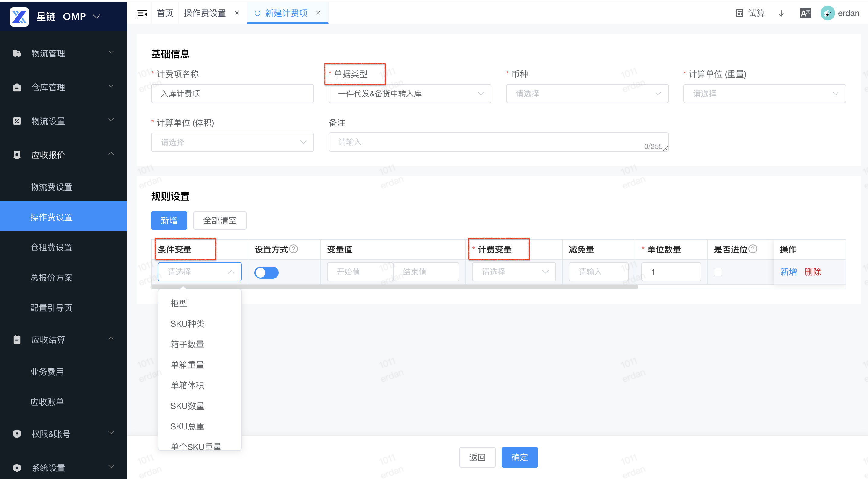Click the 全部清空 button
868x479 pixels.
[220, 220]
